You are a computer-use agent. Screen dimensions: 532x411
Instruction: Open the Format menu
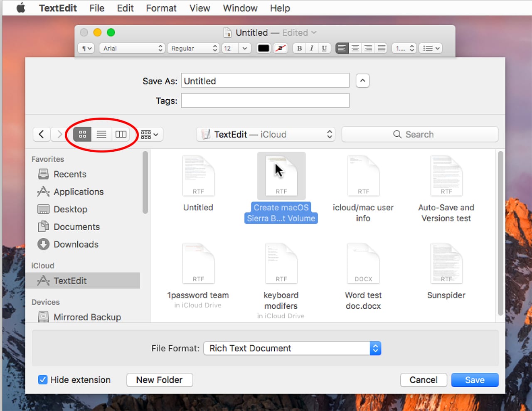tap(161, 8)
